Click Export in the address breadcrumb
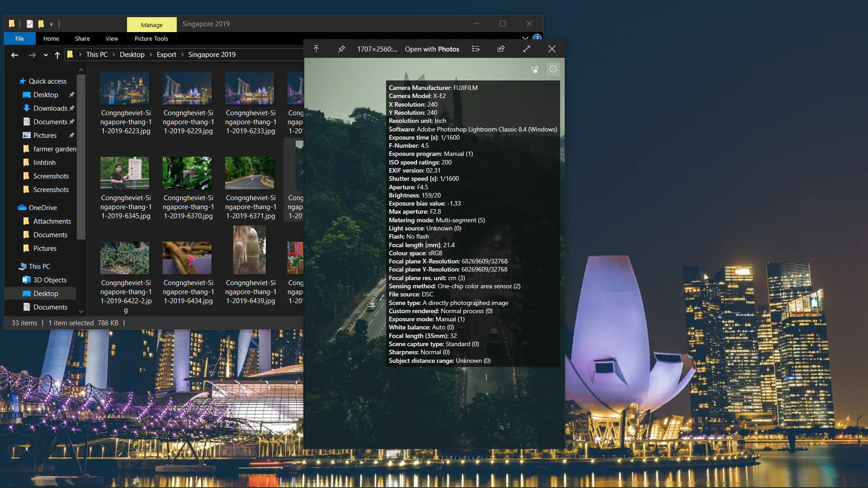This screenshot has height=488, width=868. pos(166,54)
